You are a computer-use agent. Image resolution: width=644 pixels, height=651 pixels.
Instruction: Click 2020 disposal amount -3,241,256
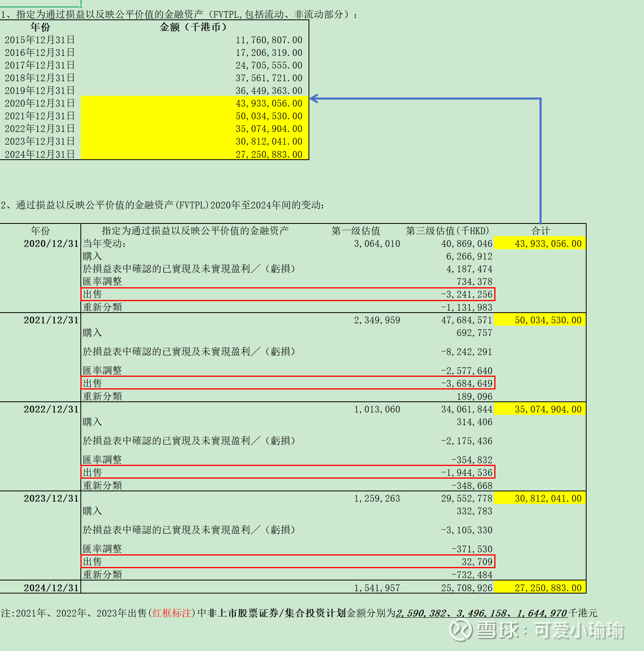tap(467, 294)
